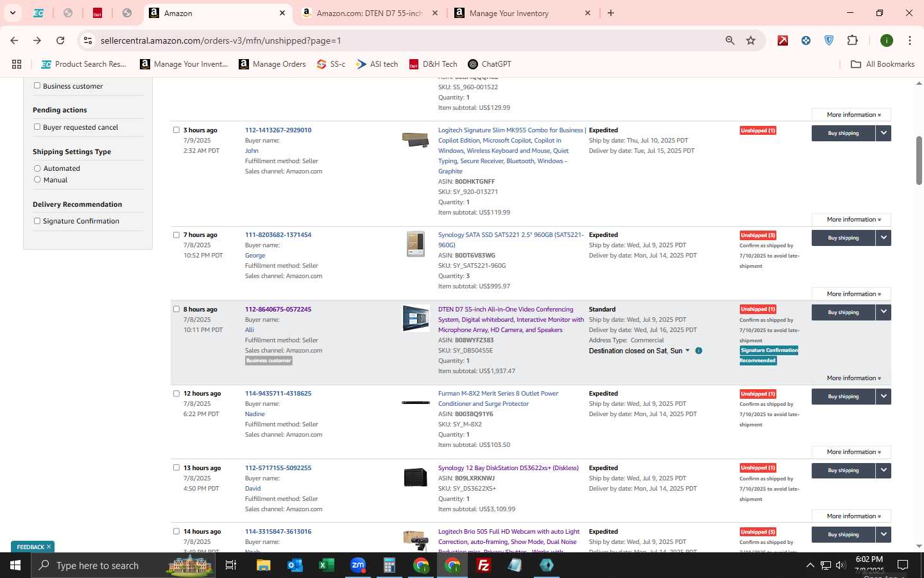The width and height of the screenshot is (924, 578).
Task: Close the Amazon.com DTEN D7 tab
Action: coord(435,13)
